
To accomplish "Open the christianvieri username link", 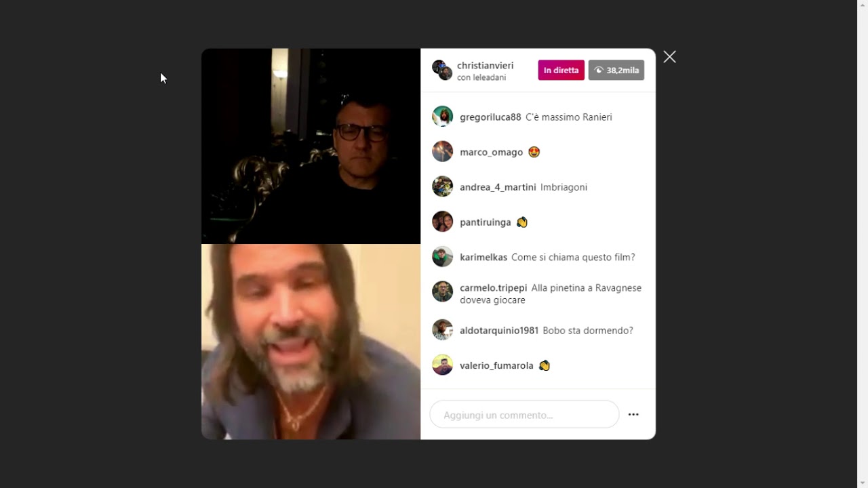I will (485, 66).
